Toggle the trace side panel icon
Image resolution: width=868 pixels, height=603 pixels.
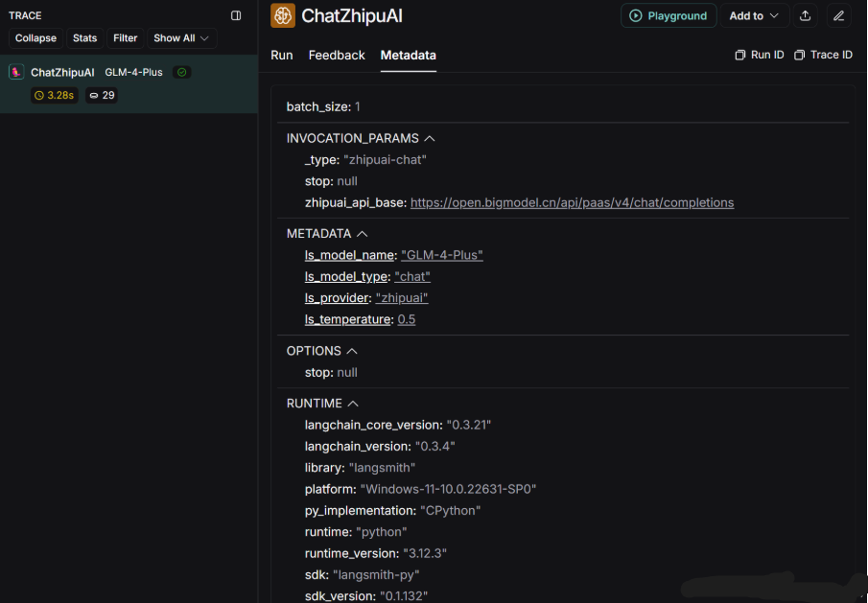236,15
